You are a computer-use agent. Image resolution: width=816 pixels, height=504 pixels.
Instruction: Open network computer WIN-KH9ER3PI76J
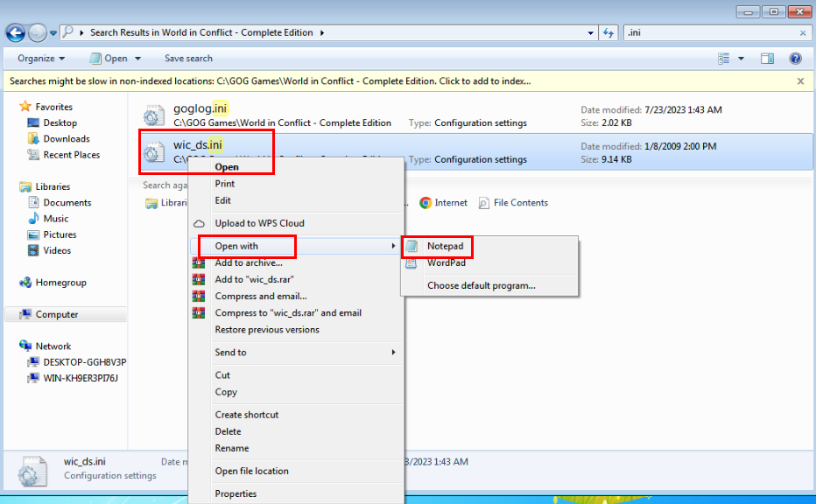click(x=81, y=378)
